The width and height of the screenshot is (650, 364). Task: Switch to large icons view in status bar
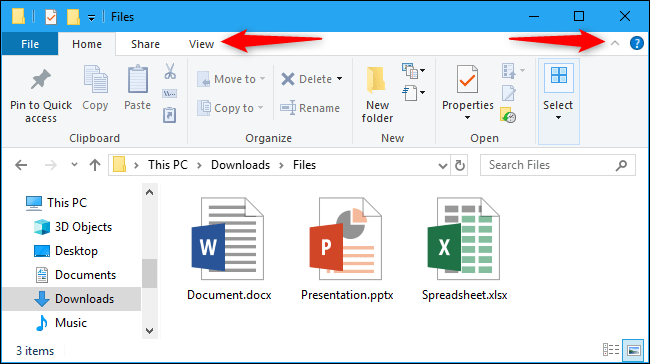point(633,350)
